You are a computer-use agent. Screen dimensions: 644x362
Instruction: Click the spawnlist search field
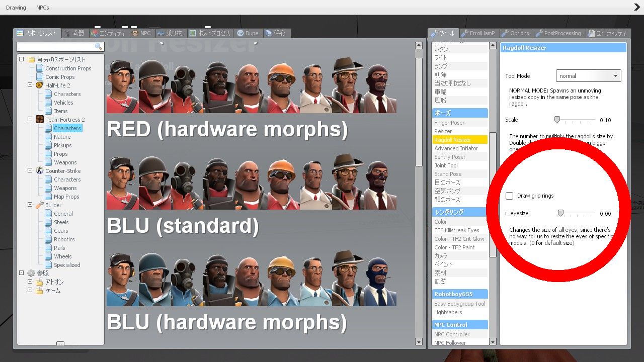pos(60,46)
